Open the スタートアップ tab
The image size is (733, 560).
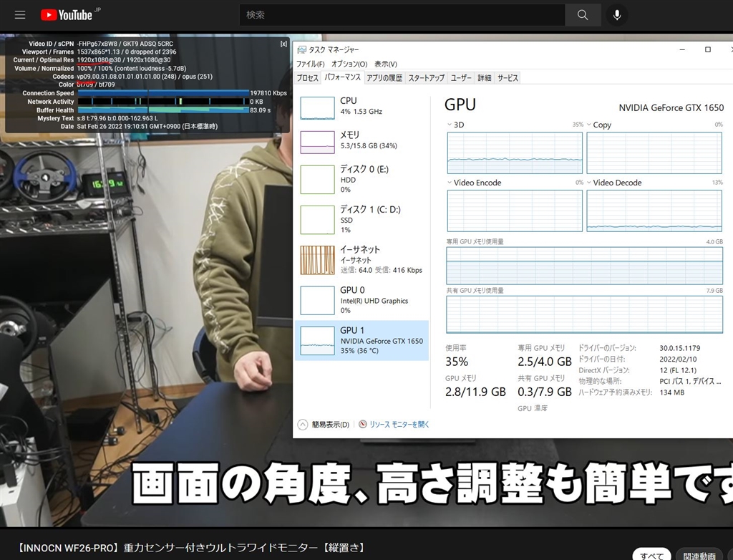point(427,78)
